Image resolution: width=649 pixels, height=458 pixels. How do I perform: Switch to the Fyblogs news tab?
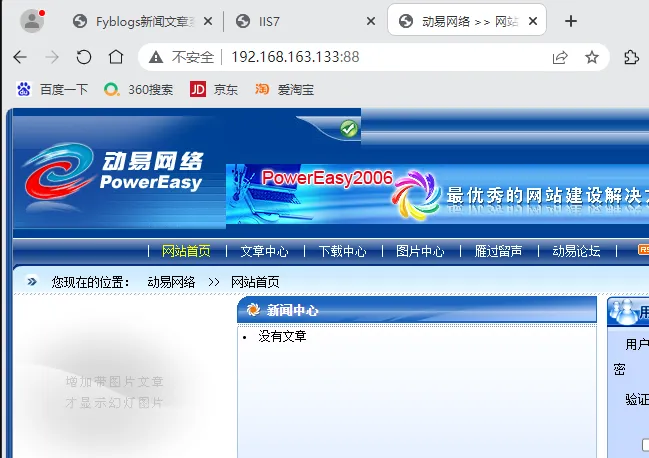(135, 21)
